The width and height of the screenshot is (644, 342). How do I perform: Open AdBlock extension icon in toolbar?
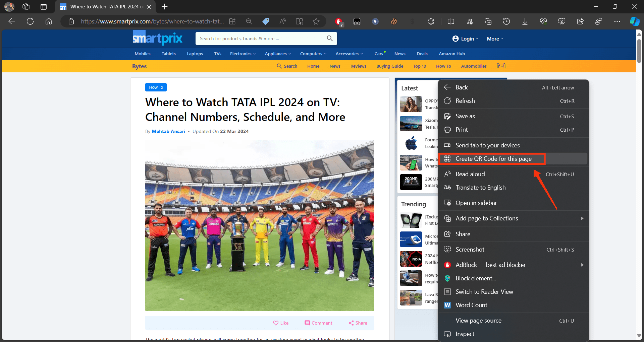pyautogui.click(x=339, y=22)
